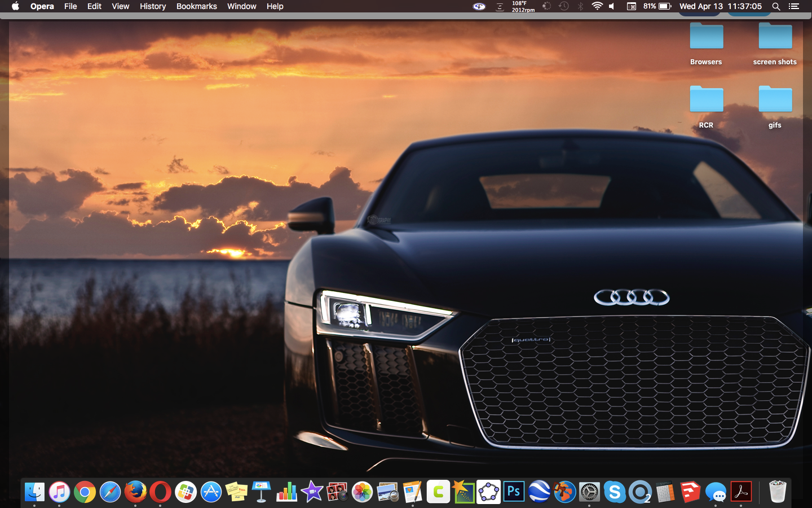Open the keyboard input viewer menu icon
Screen dimensions: 812x508
[632, 6]
